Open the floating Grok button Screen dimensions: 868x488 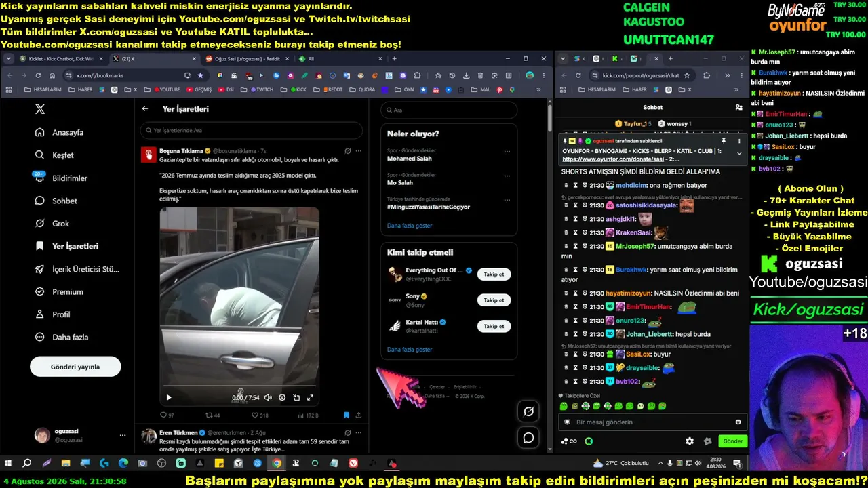(528, 411)
